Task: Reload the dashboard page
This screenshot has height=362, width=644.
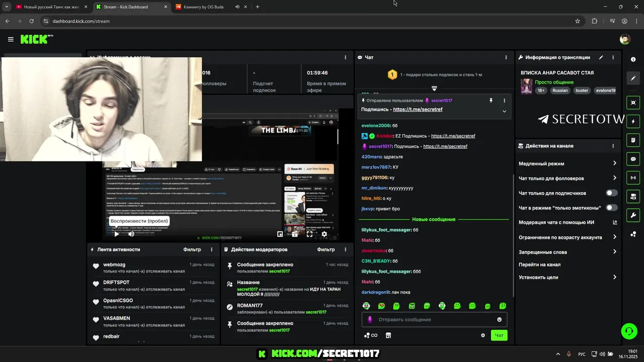Action: 31,21
